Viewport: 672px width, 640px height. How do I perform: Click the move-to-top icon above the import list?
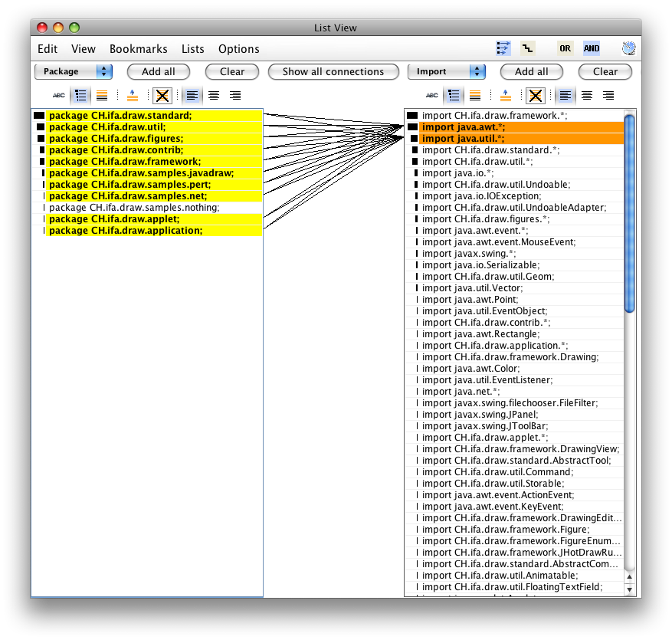tap(506, 96)
